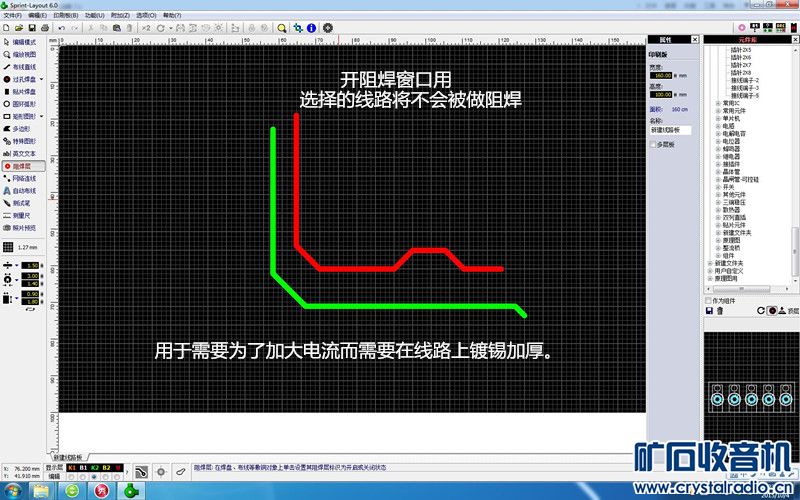This screenshot has height=500, width=800.
Task: Select the 自动布线 autoroute tool
Action: coord(20,191)
